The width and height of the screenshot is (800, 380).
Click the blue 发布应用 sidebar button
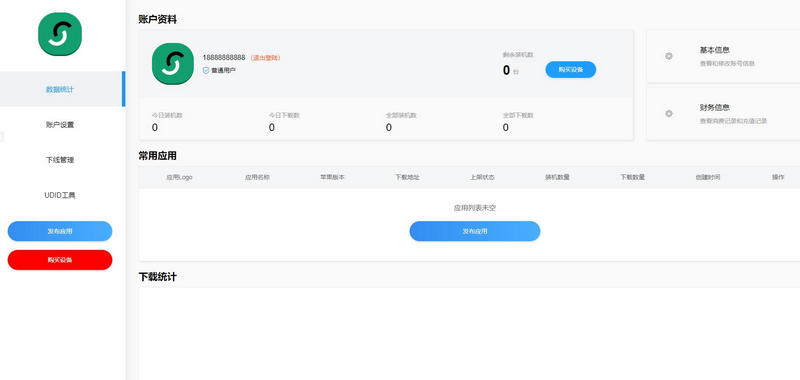coord(60,231)
